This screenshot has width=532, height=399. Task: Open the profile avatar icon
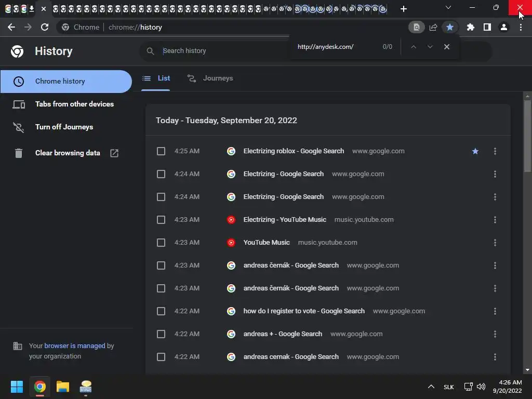pos(504,27)
